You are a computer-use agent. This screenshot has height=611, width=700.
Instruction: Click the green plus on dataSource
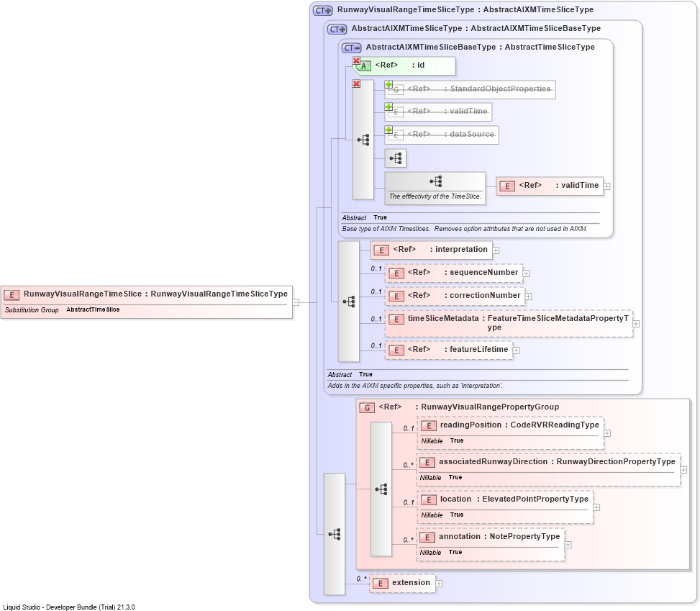click(x=388, y=130)
